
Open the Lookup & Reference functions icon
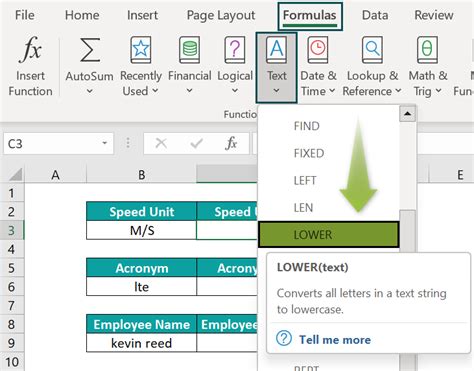point(372,50)
